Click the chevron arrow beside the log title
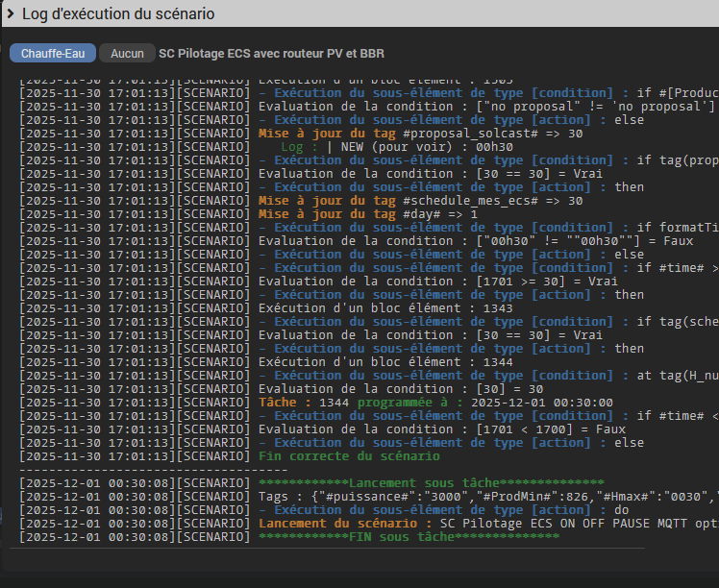 coord(11,14)
